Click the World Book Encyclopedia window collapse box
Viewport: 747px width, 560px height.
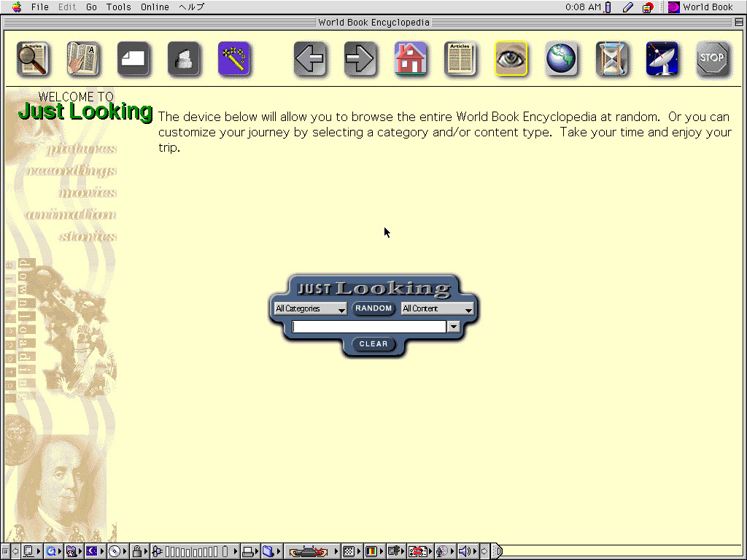click(x=739, y=22)
